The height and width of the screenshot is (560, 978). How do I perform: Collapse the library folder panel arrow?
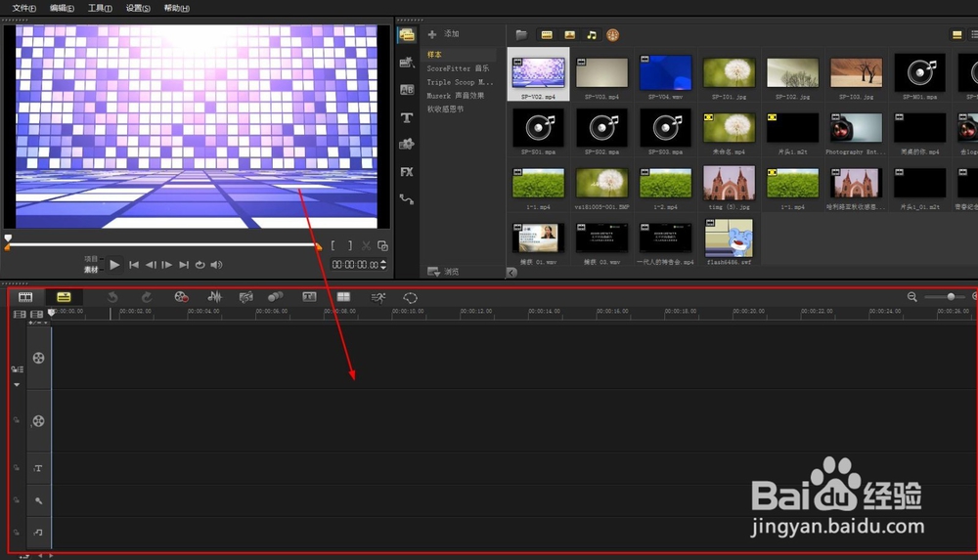[511, 272]
